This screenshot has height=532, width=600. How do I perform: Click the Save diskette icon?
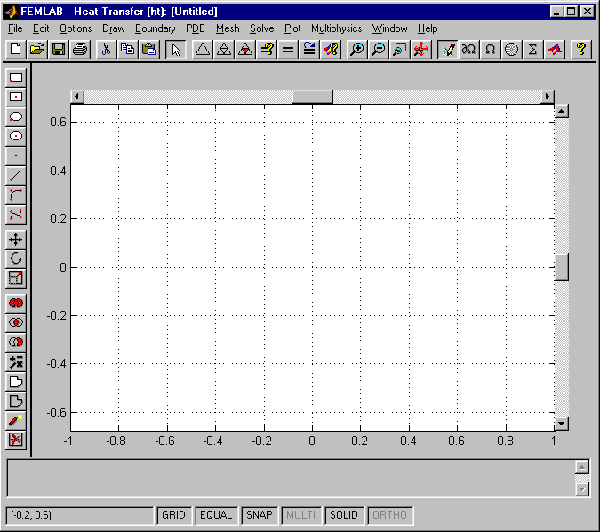pos(58,49)
